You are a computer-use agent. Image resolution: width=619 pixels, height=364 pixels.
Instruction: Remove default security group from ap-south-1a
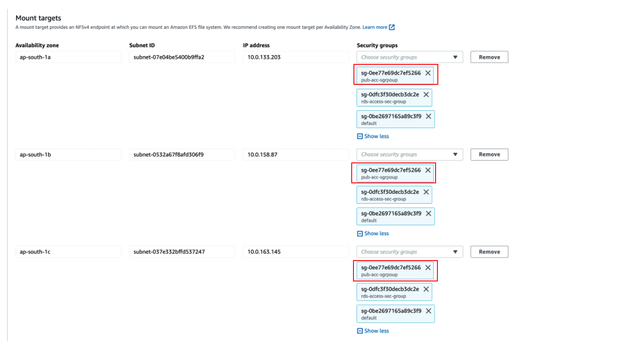point(429,116)
